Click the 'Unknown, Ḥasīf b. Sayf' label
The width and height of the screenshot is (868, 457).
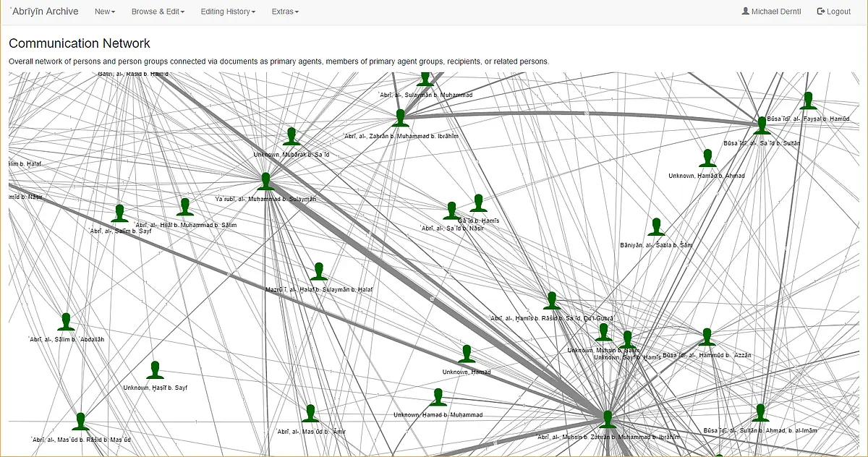tap(155, 388)
